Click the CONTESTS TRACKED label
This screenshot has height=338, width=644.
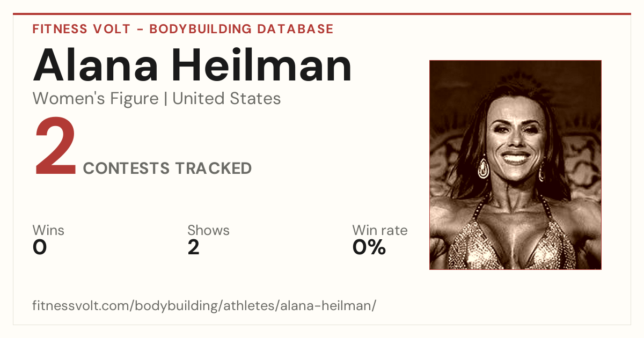pyautogui.click(x=167, y=168)
